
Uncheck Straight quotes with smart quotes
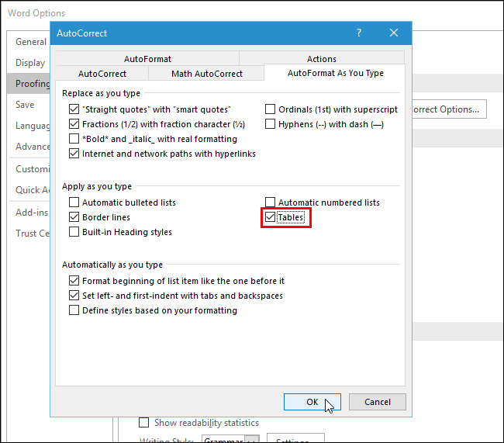pyautogui.click(x=74, y=109)
